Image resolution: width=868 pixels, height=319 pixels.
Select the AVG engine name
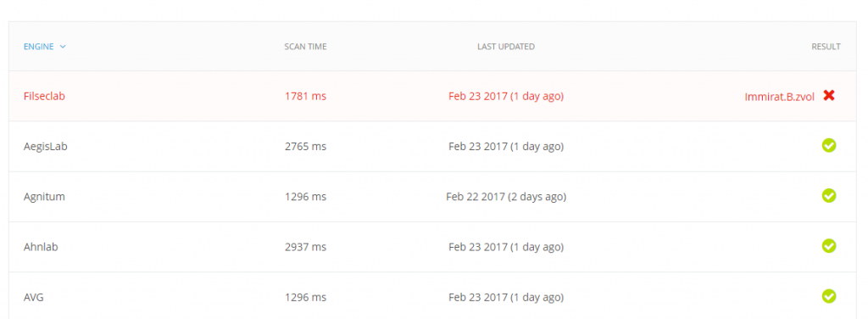(x=33, y=298)
